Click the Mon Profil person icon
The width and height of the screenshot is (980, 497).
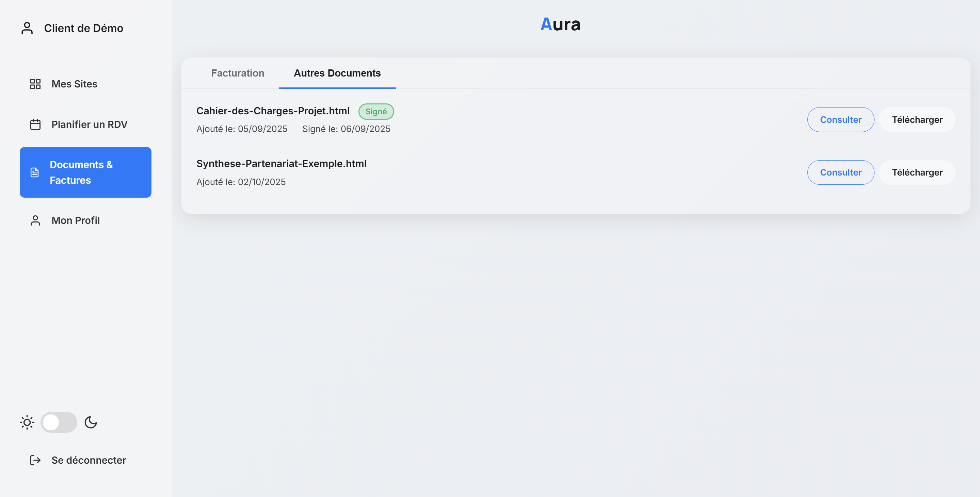35,220
